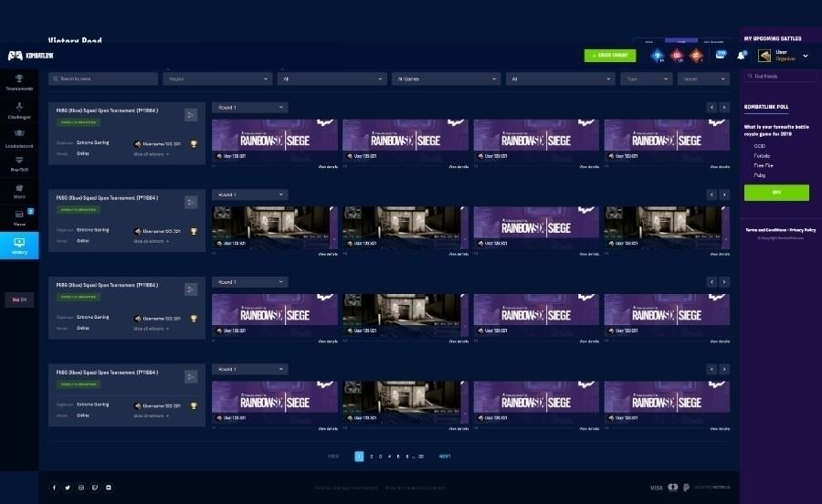The image size is (822, 504).
Task: Click first card's PUBG Squad Open Tournament title
Action: coord(107,110)
